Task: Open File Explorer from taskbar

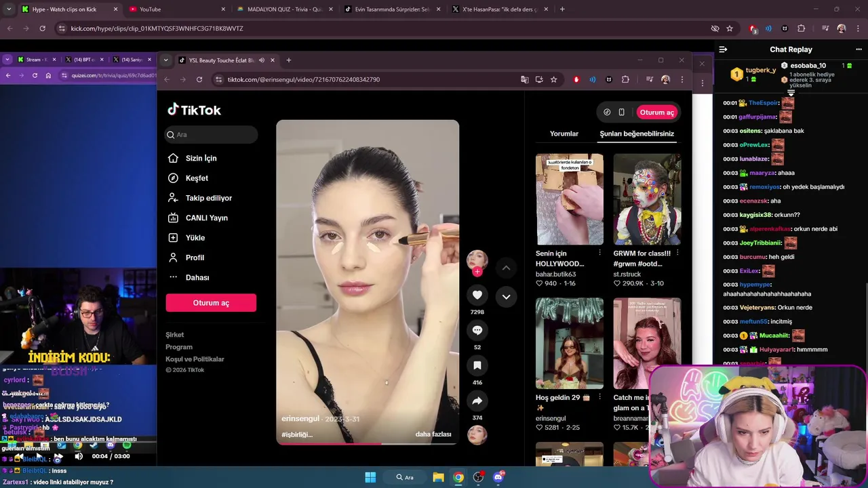Action: click(x=438, y=477)
